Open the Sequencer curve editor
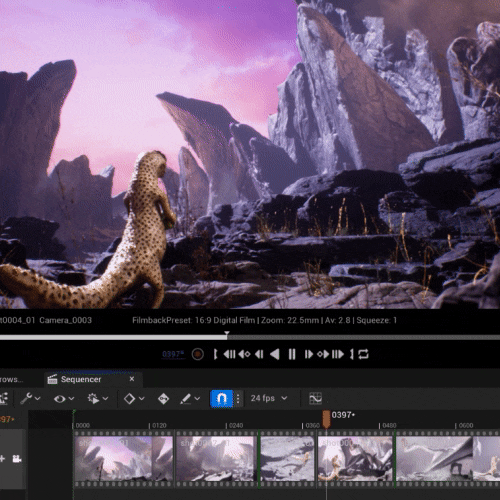 coord(315,398)
